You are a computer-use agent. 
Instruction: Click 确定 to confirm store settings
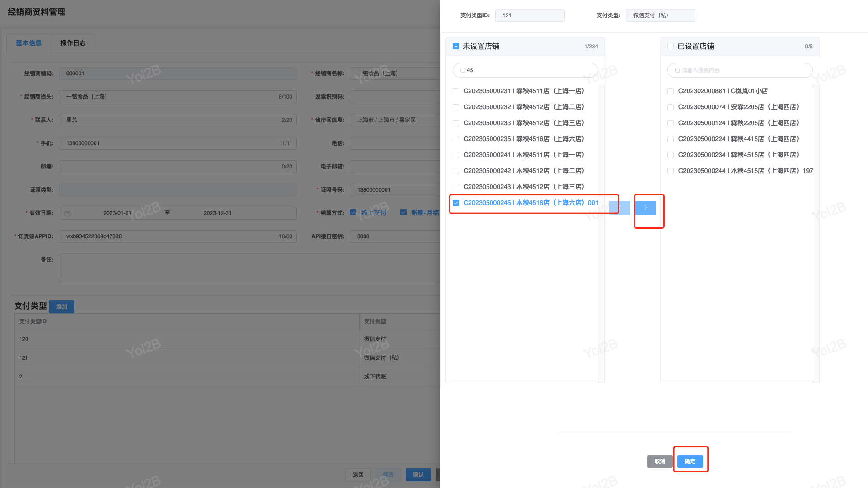(690, 462)
